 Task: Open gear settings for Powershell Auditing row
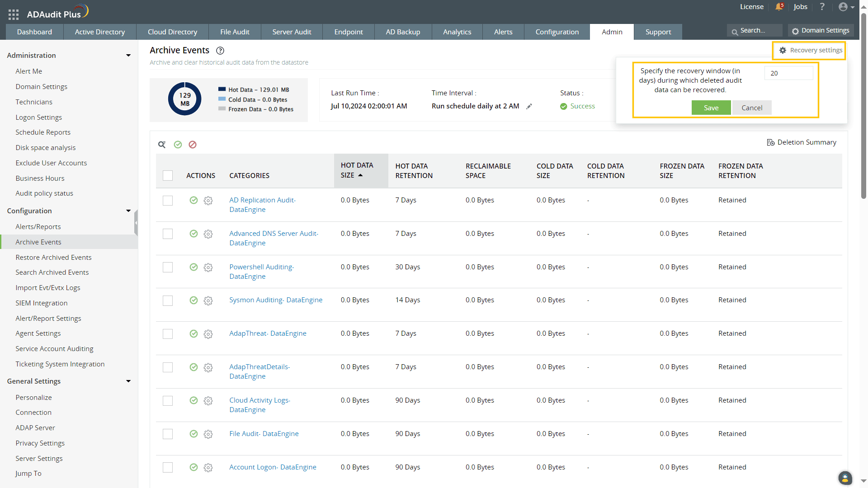[208, 267]
